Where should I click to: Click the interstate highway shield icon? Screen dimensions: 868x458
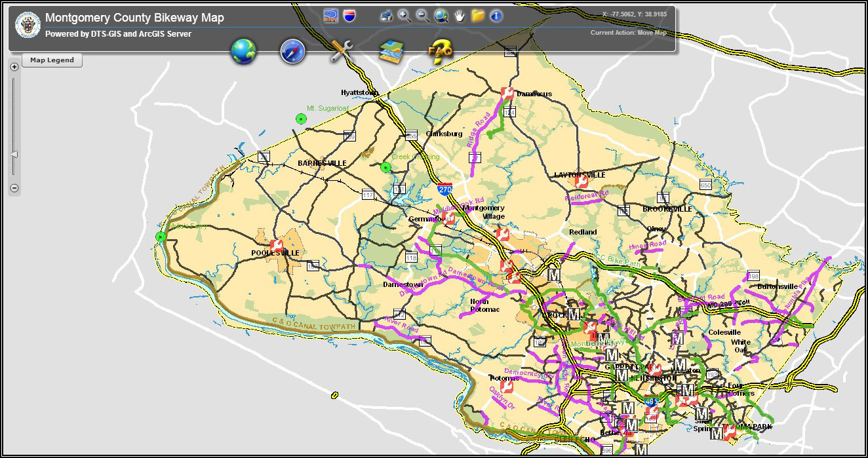[350, 16]
